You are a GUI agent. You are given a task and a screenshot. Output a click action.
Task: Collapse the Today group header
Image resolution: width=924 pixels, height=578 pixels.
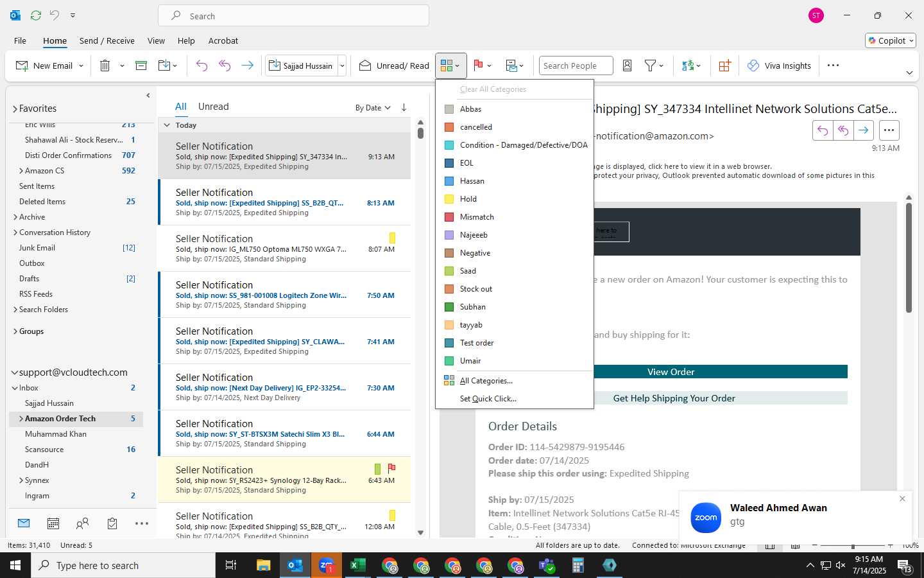[167, 125]
